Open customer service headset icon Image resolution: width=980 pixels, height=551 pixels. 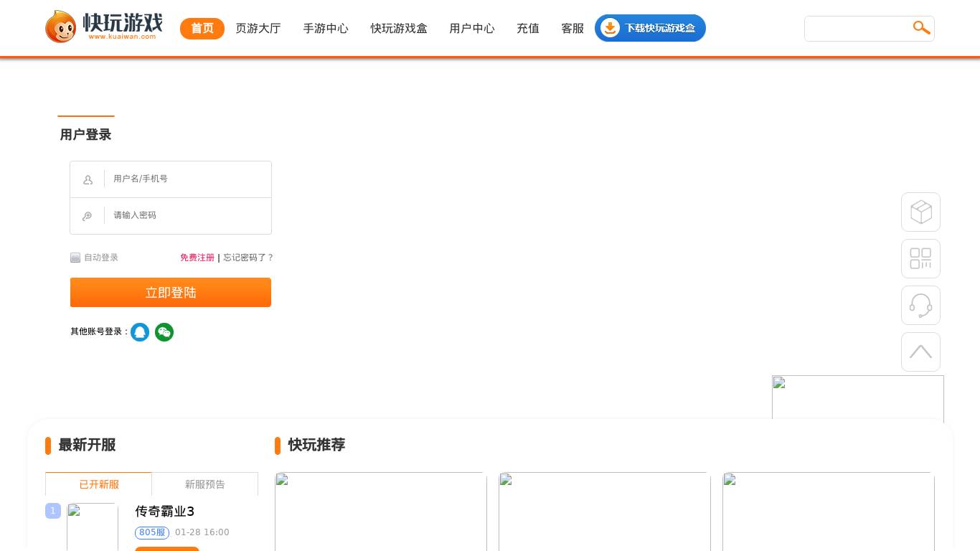pos(920,305)
